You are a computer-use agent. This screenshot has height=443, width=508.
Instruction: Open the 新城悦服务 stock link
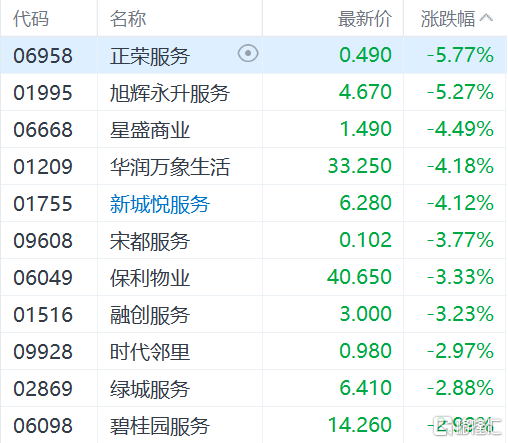click(160, 204)
